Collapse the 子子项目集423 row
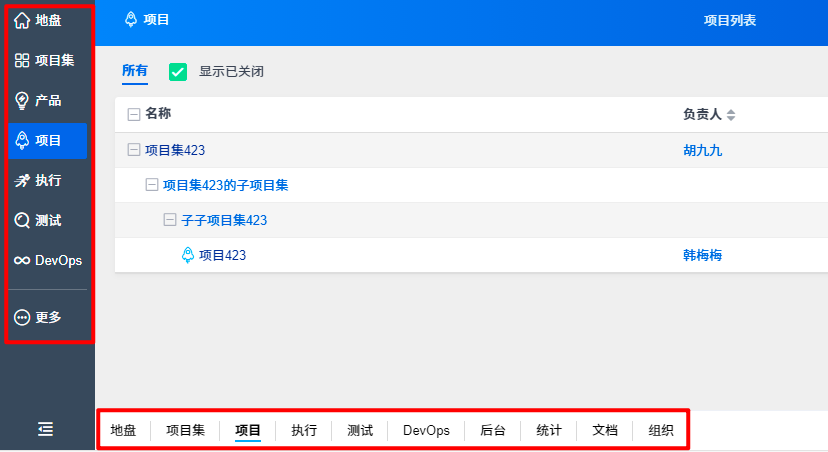The height and width of the screenshot is (452, 828). (x=170, y=220)
